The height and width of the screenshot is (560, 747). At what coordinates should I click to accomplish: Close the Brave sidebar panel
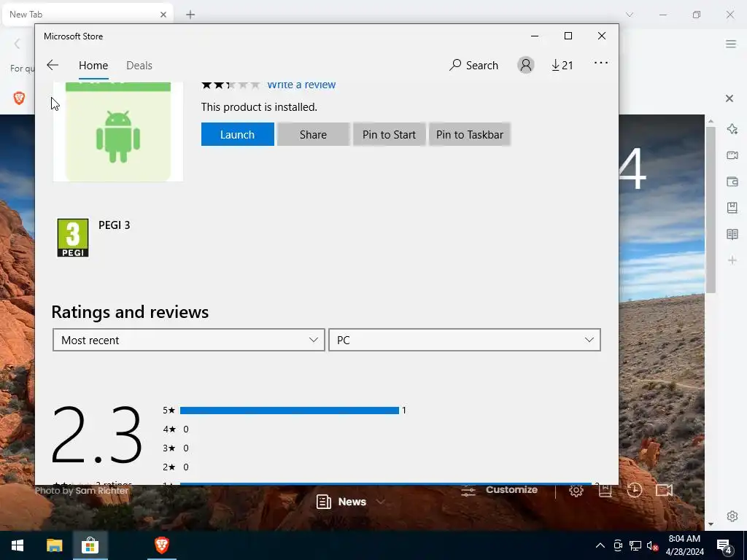pos(729,98)
